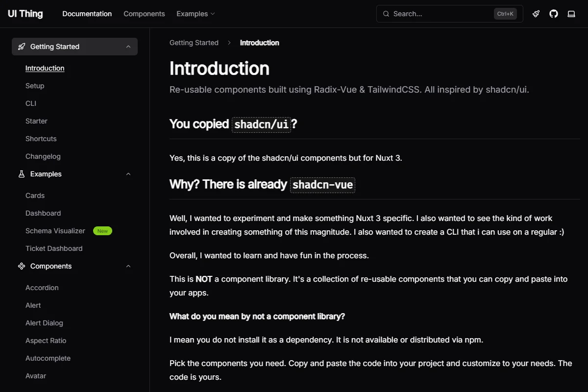The width and height of the screenshot is (588, 392).
Task: Open the GitHub repository icon
Action: click(x=554, y=14)
